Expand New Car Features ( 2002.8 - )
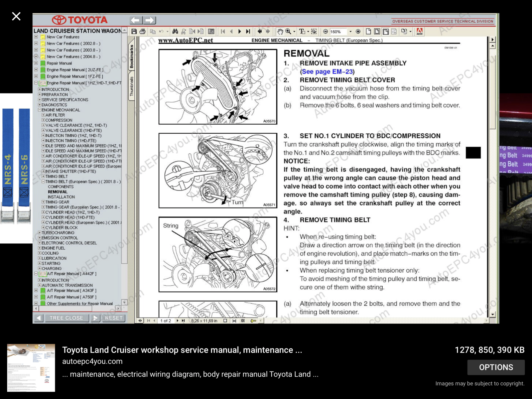Viewport: 532px width, 399px height. (36, 44)
